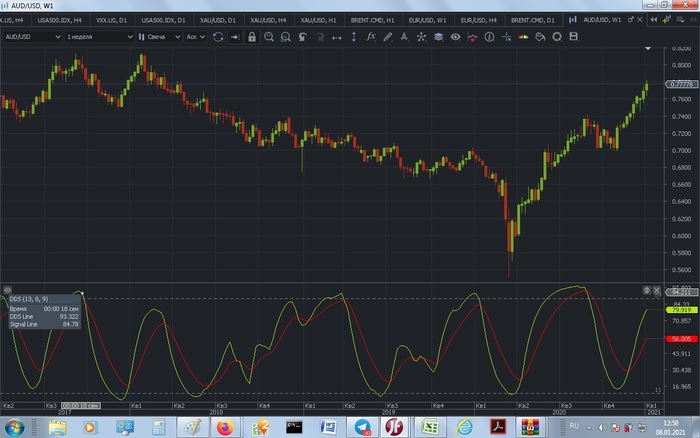Click the refresh chart icon
Image resolution: width=700 pixels, height=438 pixels.
217,37
